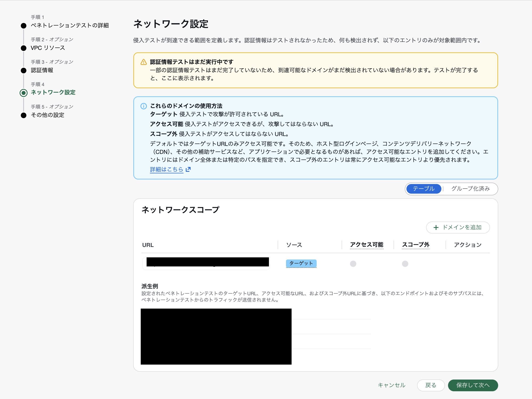
Task: Select the step 2 circle marker for VPC リソース
Action: [24, 48]
